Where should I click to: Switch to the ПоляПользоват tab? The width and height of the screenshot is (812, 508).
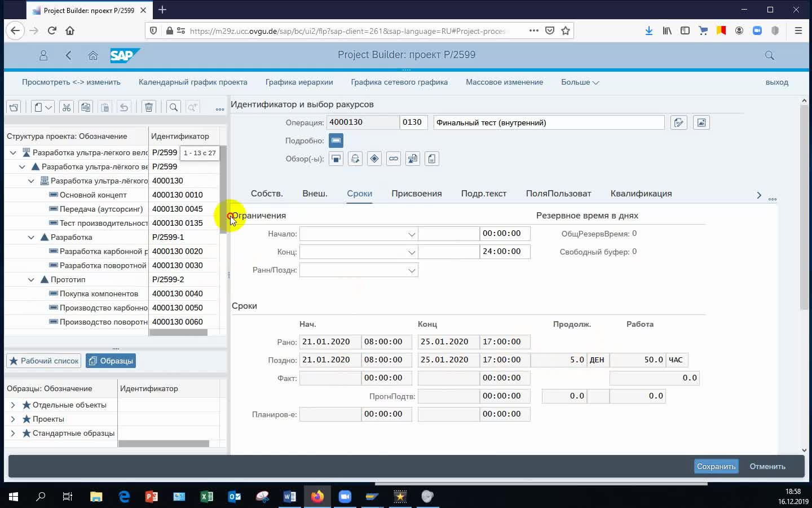coord(558,194)
